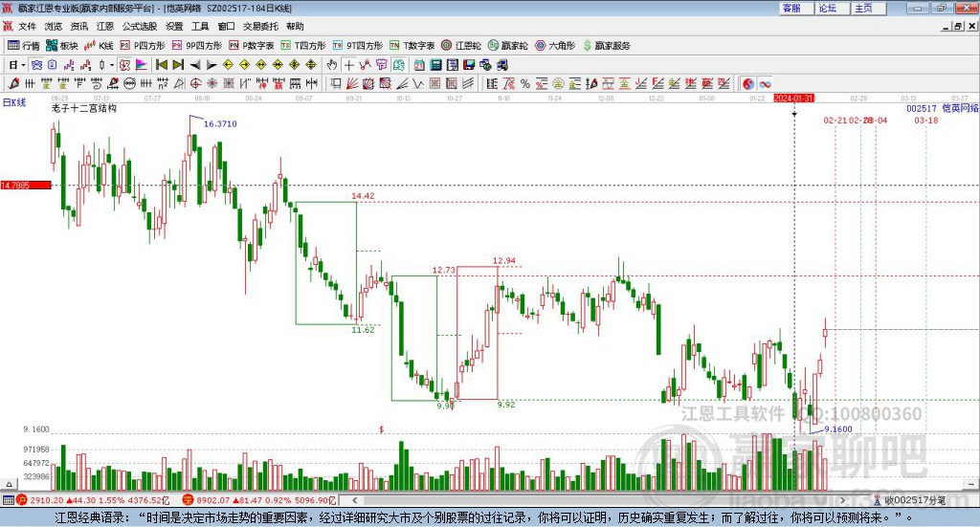Select the crosshair circle target icon

(x=195, y=83)
